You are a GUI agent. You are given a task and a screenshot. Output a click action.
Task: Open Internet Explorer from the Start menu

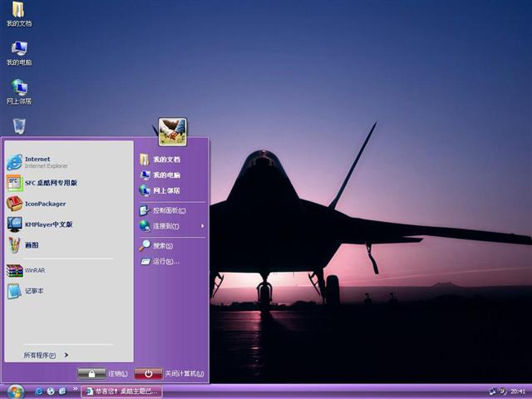pos(37,161)
